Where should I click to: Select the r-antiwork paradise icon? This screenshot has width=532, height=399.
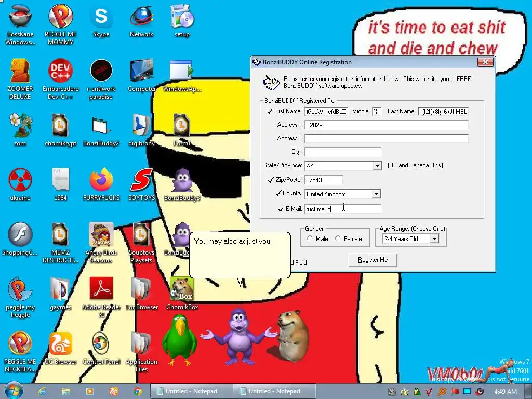click(x=101, y=79)
